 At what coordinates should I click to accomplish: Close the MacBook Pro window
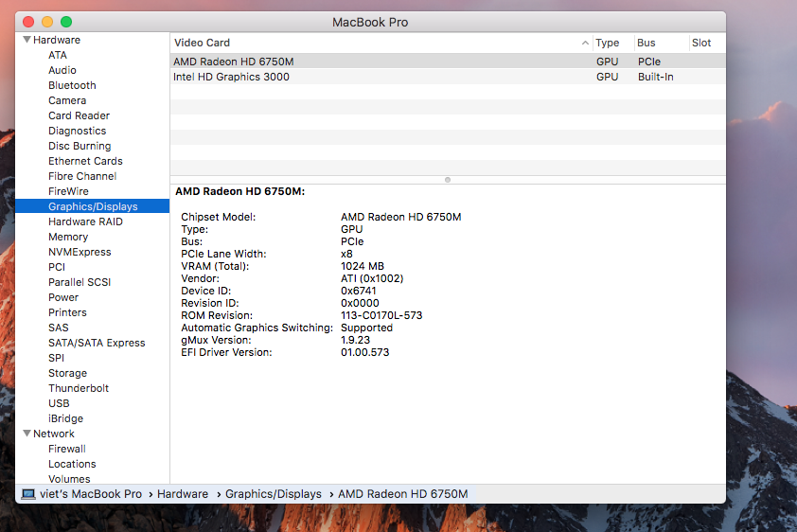click(28, 22)
